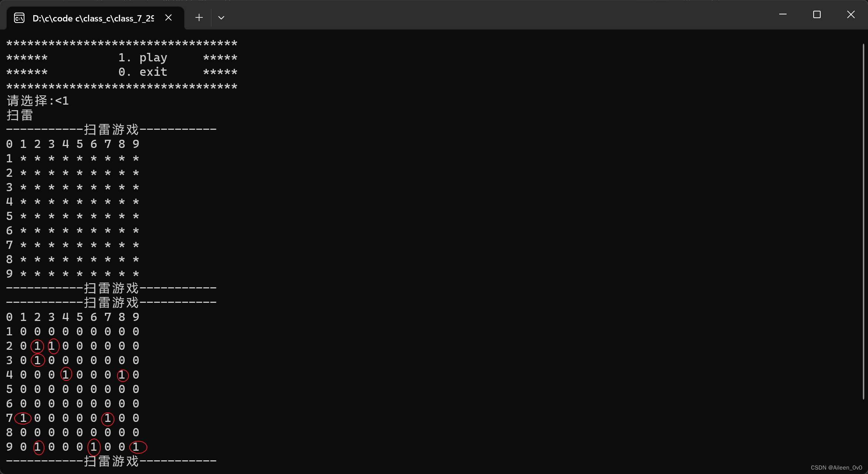Screen dimensions: 868x474
Task: Maximize the terminal window
Action: 817,14
